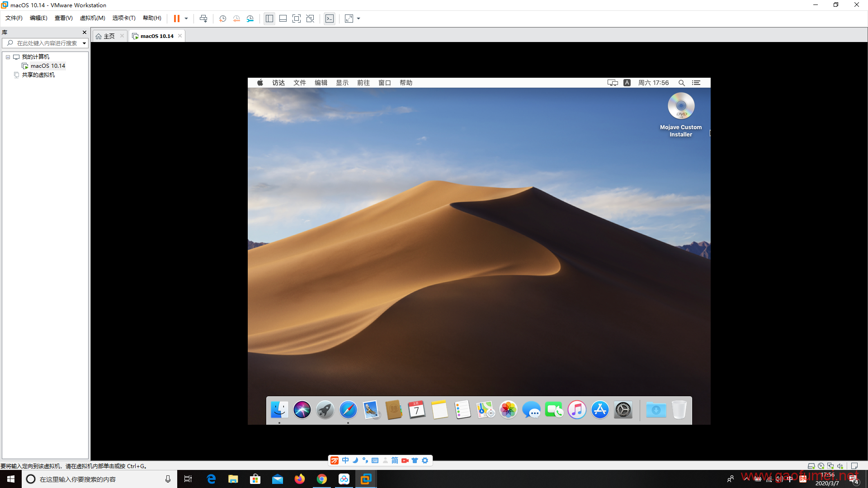
Task: Take a snapshot of the virtual machine
Action: coord(222,19)
